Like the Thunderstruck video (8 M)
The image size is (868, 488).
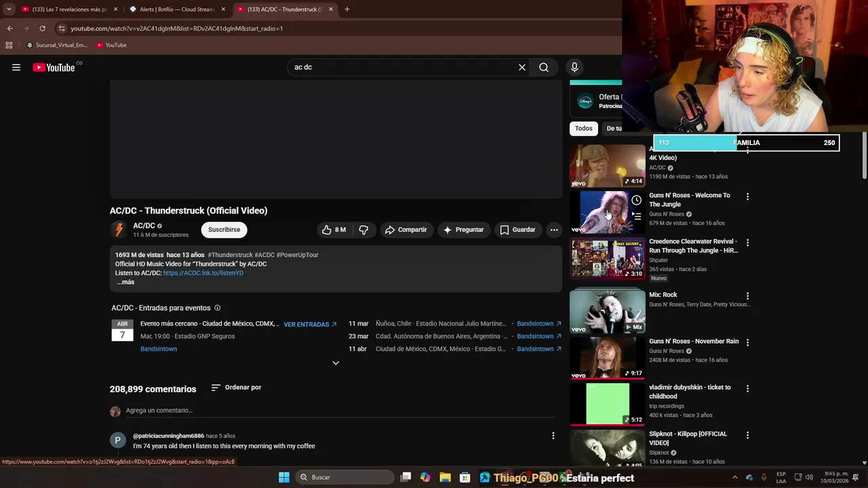334,230
